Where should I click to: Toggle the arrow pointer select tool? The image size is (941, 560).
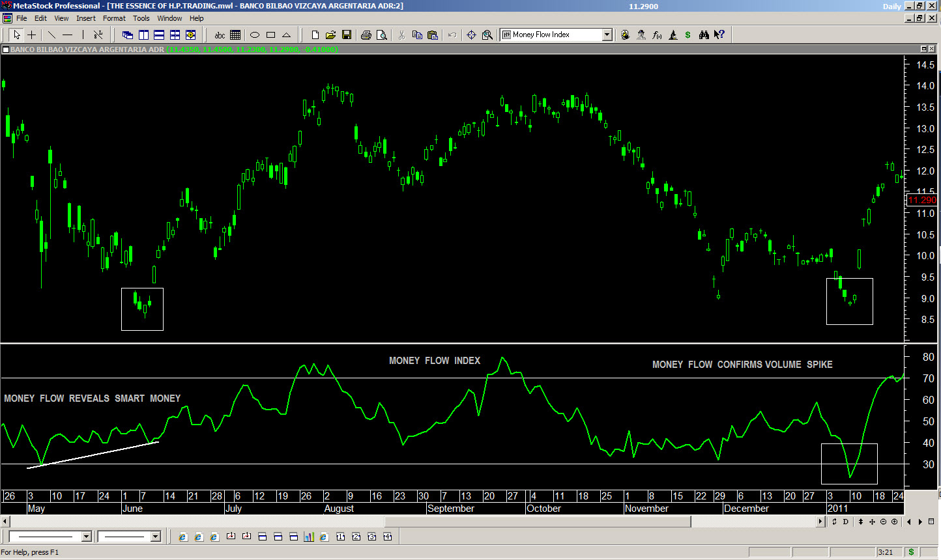pyautogui.click(x=16, y=35)
